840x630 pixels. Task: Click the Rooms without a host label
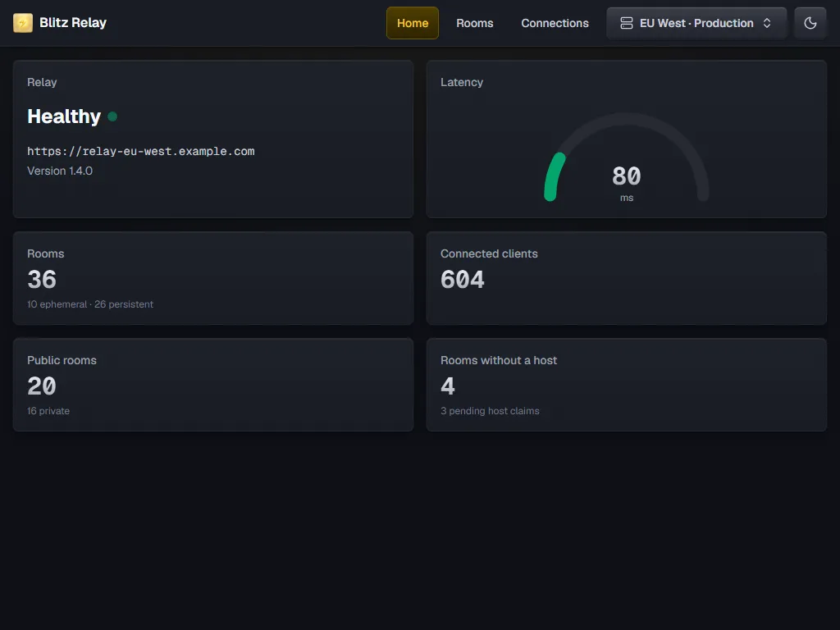coord(499,360)
